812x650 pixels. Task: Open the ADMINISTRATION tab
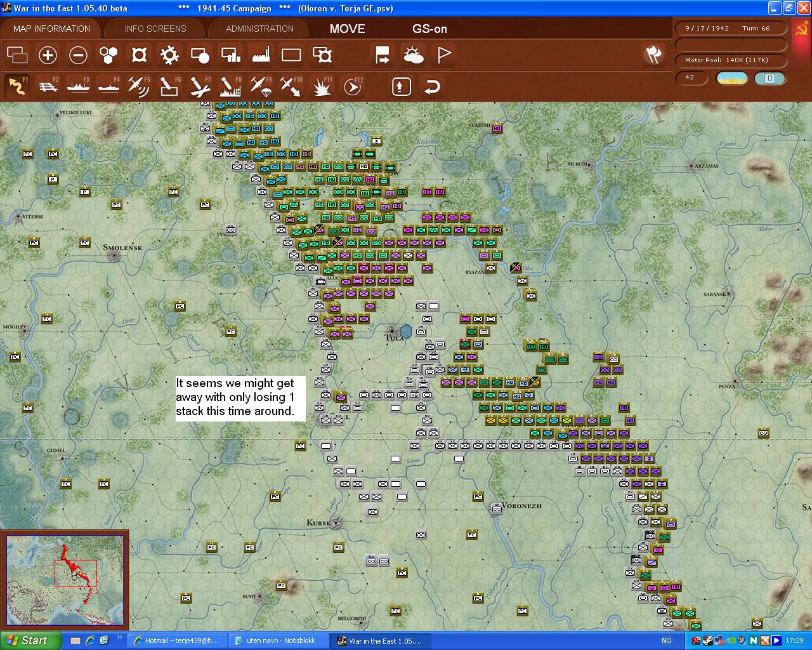pyautogui.click(x=259, y=29)
